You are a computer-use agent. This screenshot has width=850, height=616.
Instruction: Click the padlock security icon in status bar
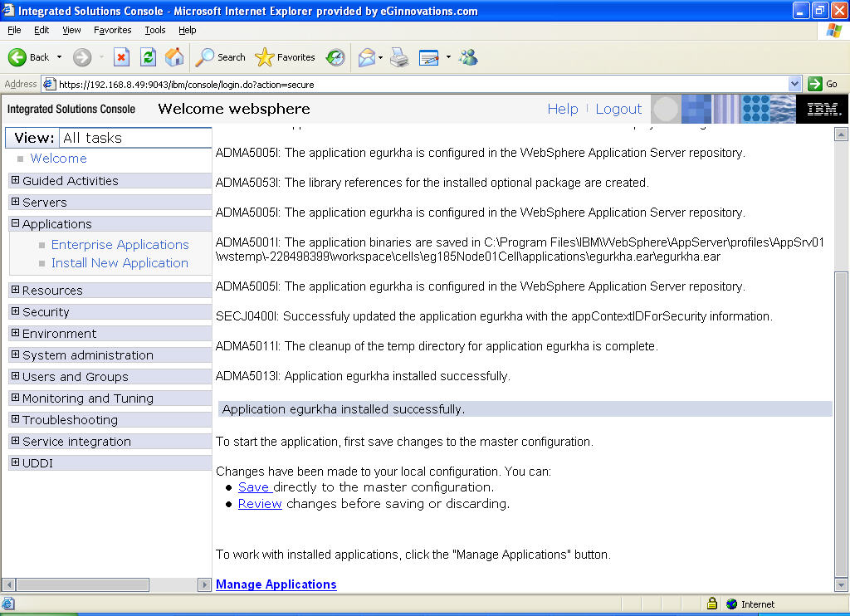712,604
